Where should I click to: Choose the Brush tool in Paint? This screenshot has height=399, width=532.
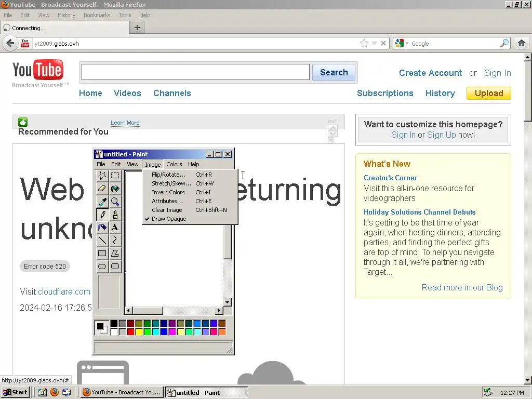(x=115, y=215)
